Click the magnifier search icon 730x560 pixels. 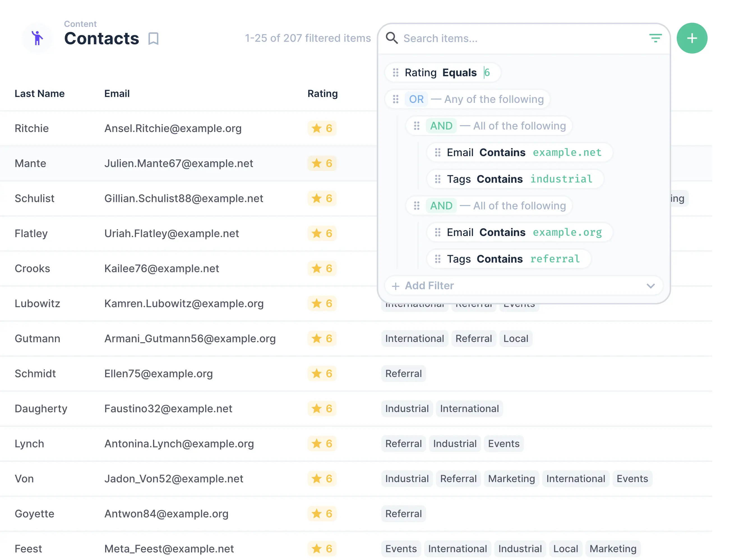coord(391,38)
